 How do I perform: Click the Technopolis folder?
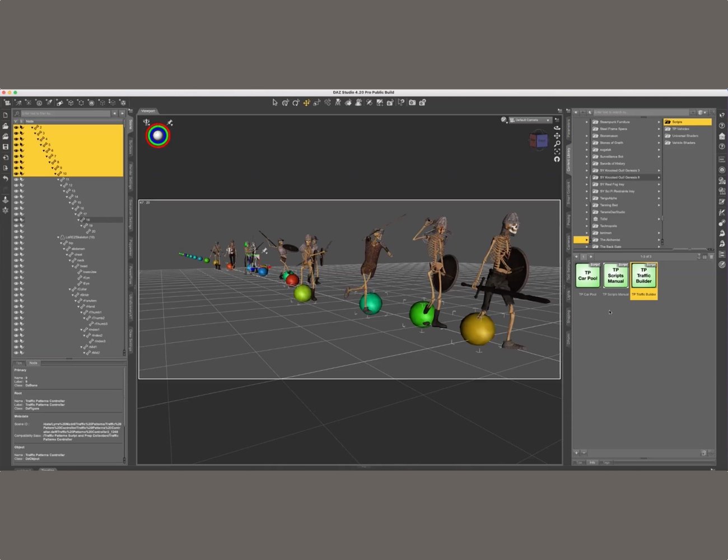tap(608, 226)
